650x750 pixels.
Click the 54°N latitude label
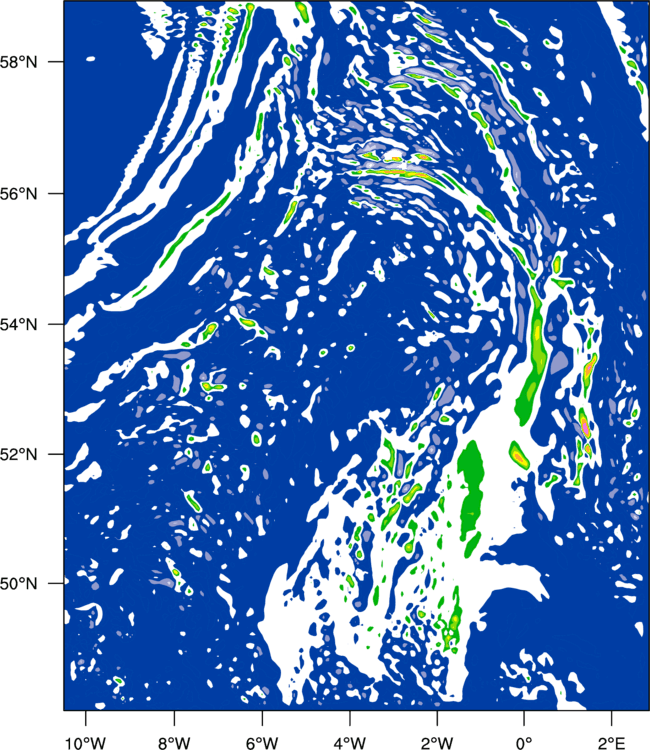click(19, 324)
